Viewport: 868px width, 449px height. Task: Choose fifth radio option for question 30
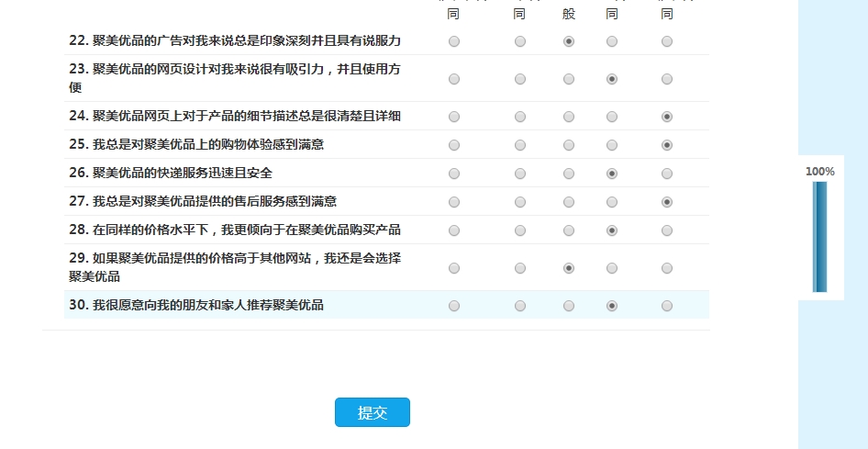pyautogui.click(x=667, y=306)
